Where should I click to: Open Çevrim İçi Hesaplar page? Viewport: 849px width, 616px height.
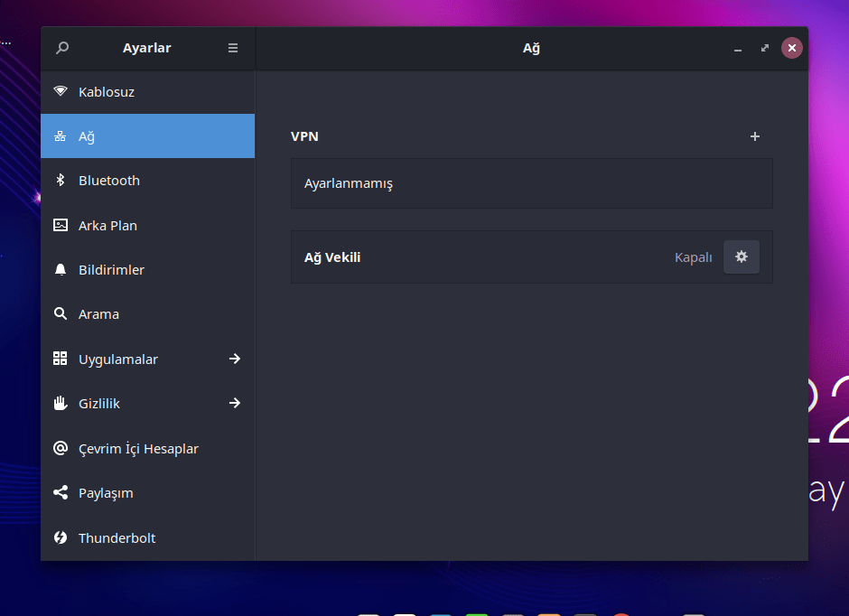point(148,448)
